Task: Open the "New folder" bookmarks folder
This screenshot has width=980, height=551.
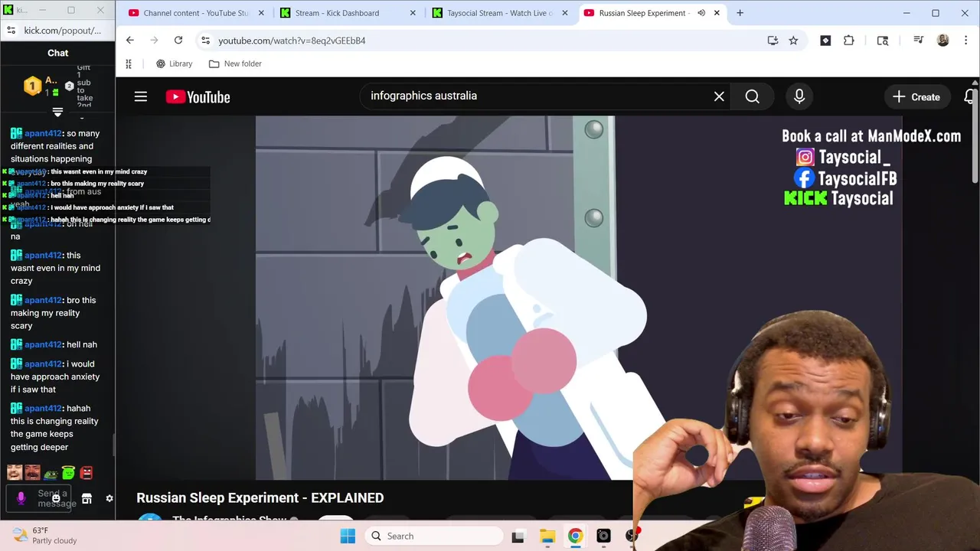Action: click(x=236, y=64)
